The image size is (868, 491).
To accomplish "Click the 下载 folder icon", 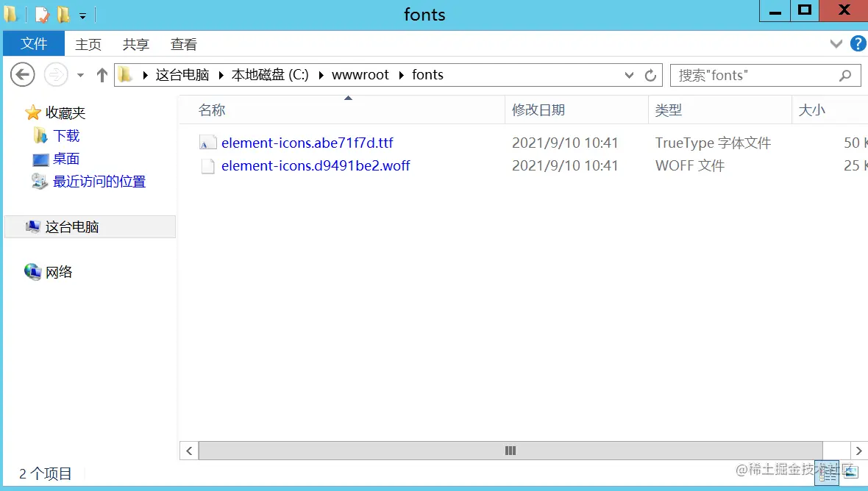I will [x=40, y=135].
